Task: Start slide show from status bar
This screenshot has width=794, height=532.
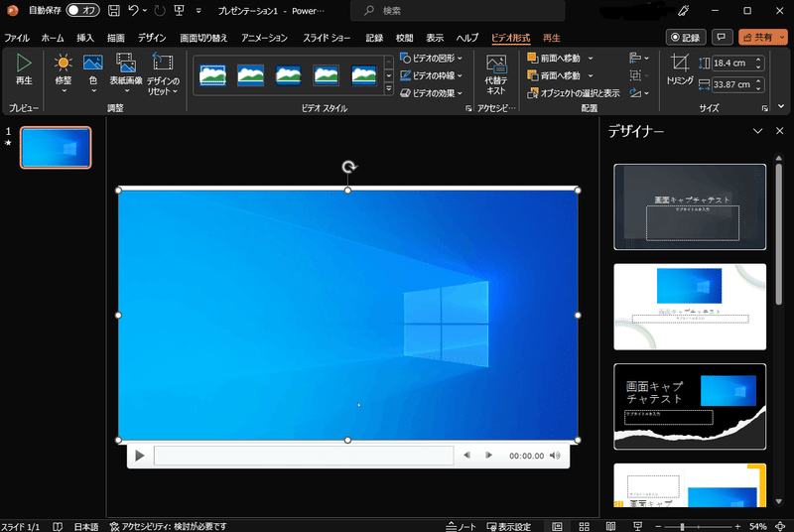Action: 637,526
